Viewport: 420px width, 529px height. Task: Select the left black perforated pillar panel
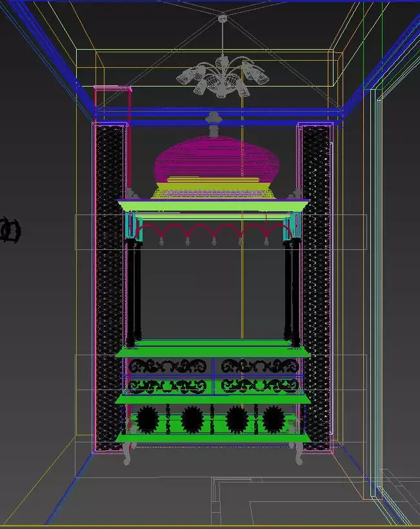pyautogui.click(x=109, y=287)
